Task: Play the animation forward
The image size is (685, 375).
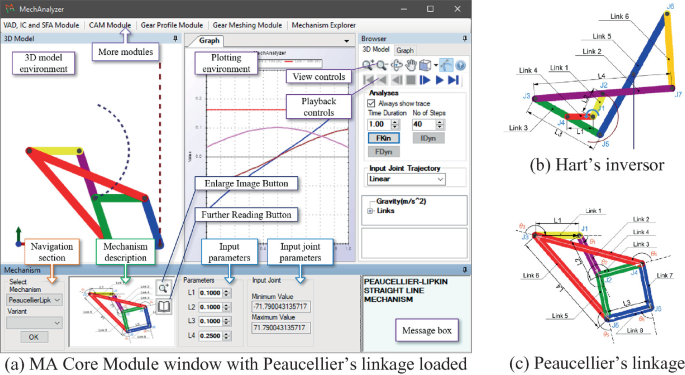Action: tap(439, 80)
